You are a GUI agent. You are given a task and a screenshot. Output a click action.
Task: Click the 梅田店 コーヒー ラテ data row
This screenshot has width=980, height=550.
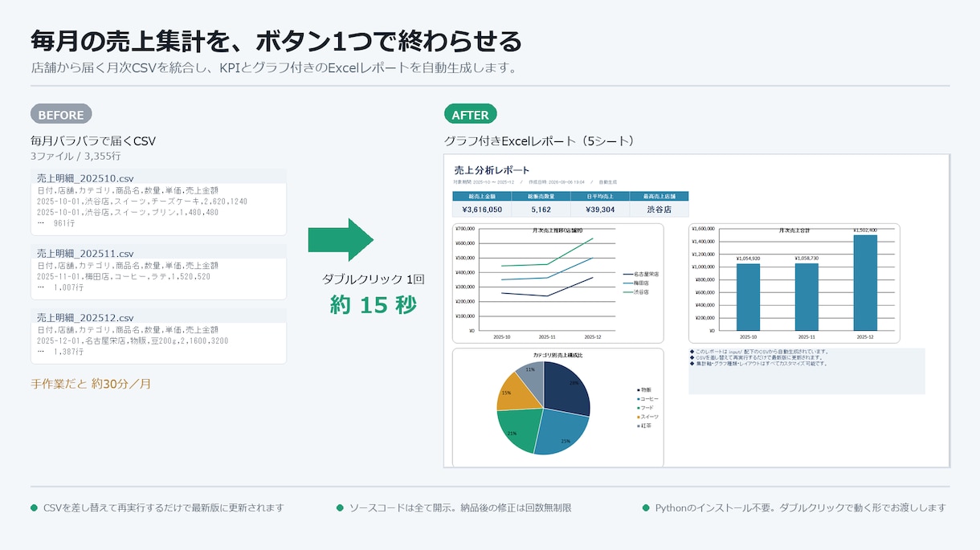point(124,276)
